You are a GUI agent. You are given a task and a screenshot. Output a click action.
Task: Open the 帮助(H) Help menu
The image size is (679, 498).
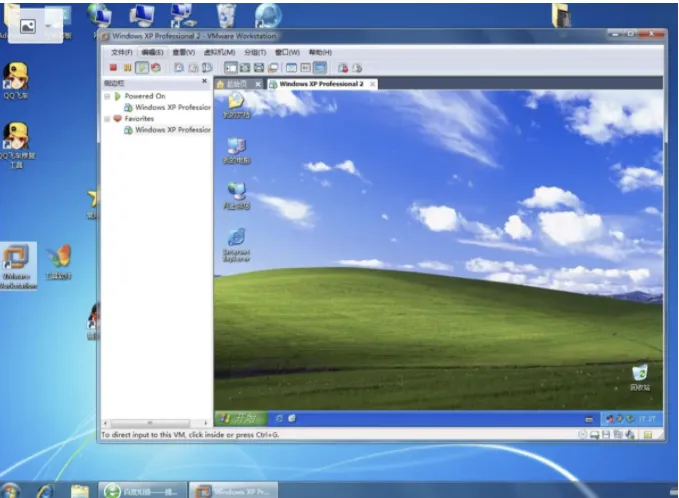tap(320, 52)
